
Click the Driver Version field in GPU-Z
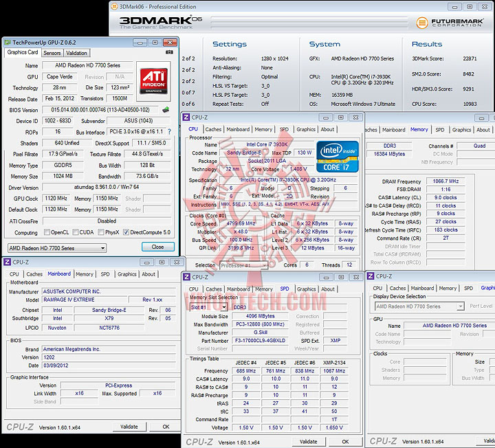point(107,187)
